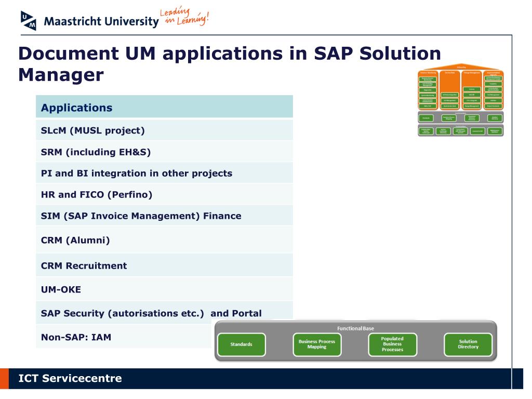Select the 'Non-SAP: IAM' row
Screen dimensions: 532x399
[124, 337]
